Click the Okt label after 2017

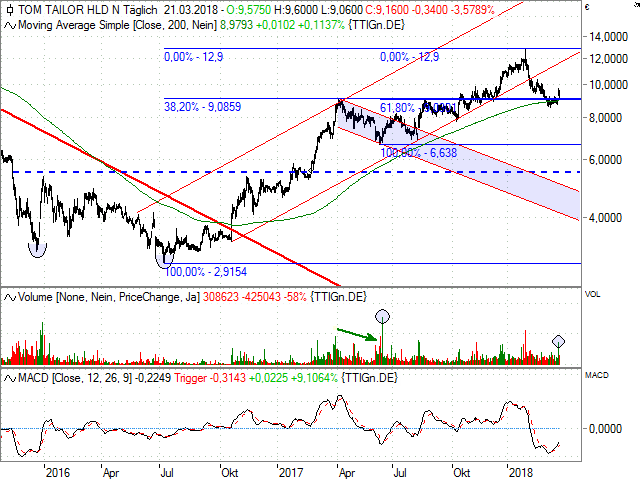[462, 473]
